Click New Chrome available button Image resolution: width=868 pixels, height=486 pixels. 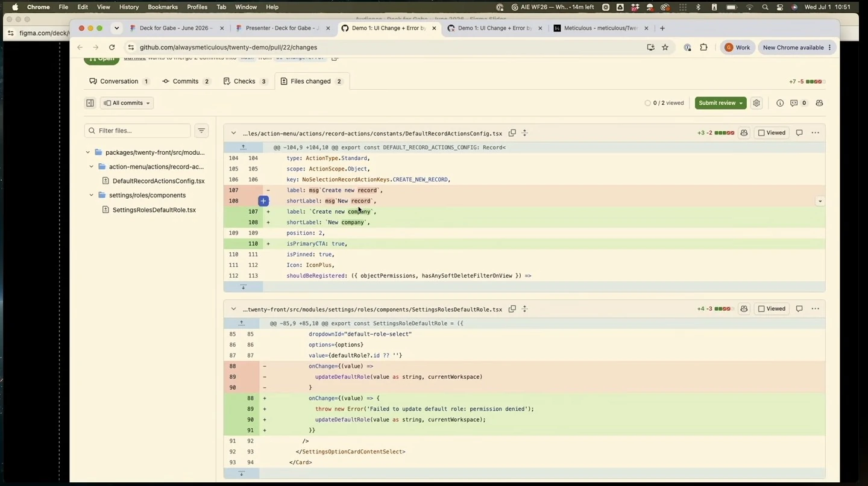[x=797, y=48]
